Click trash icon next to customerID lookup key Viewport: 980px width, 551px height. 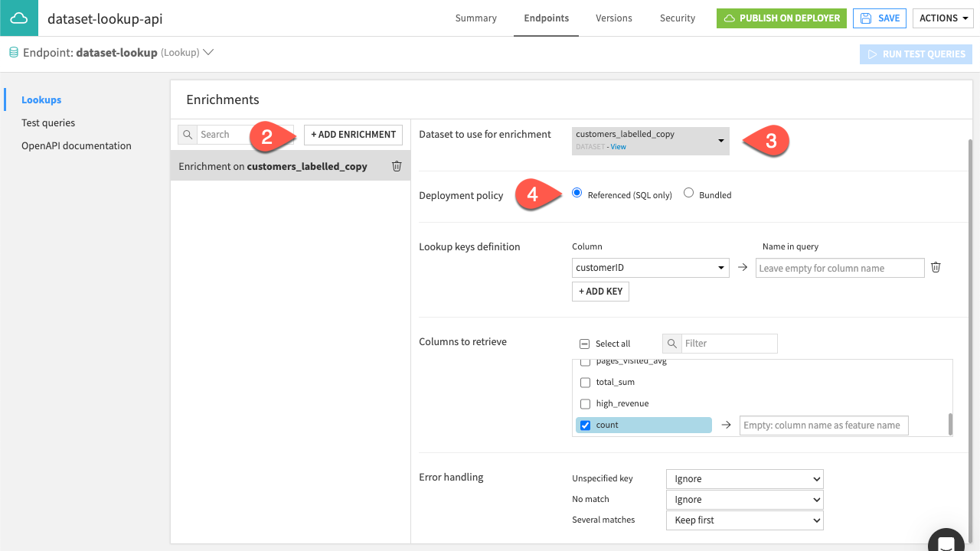tap(935, 267)
